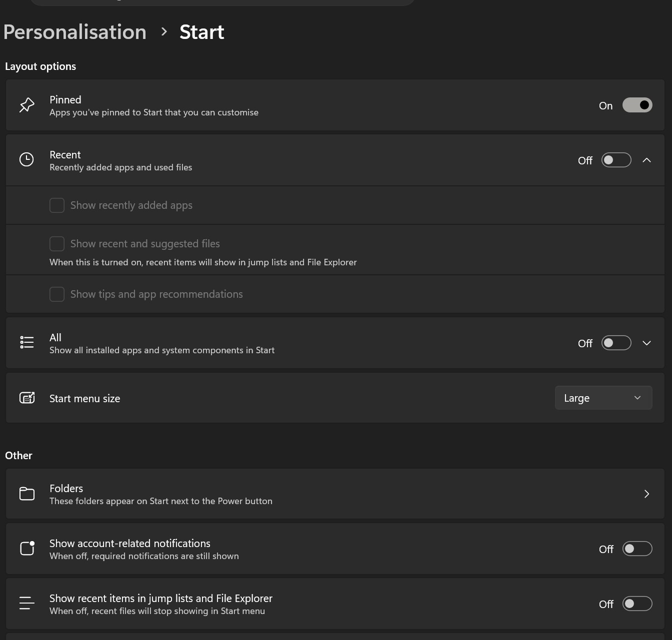Image resolution: width=672 pixels, height=640 pixels.
Task: Turn off the Pinned toggle
Action: (637, 105)
